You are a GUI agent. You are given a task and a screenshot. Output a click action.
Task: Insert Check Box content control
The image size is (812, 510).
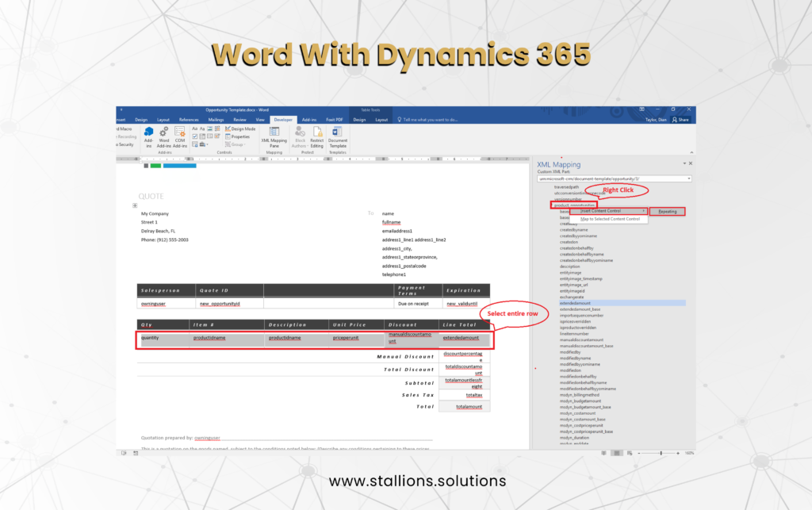click(195, 136)
